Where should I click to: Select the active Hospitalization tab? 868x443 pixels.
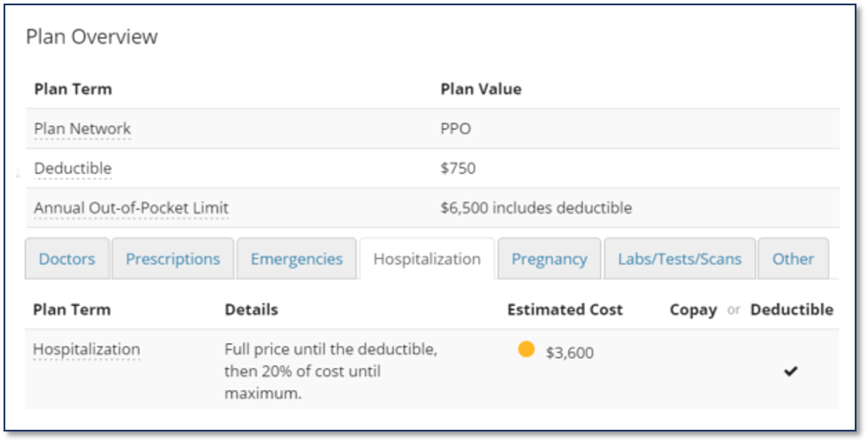[426, 259]
